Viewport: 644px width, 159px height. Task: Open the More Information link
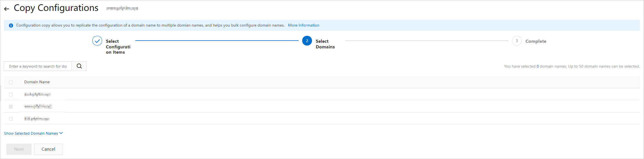pos(304,25)
